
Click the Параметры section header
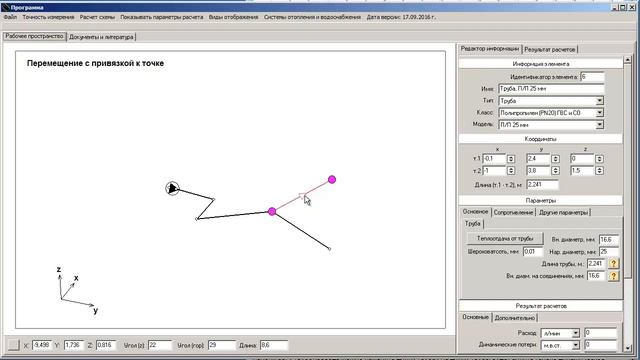click(x=541, y=200)
